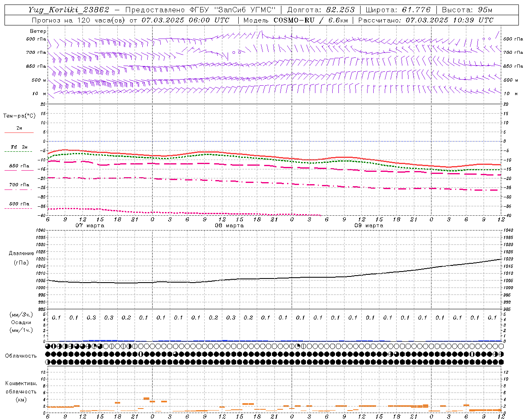Click the 1040 tick on left pressure axis
525x420 pixels.
[x=41, y=231]
